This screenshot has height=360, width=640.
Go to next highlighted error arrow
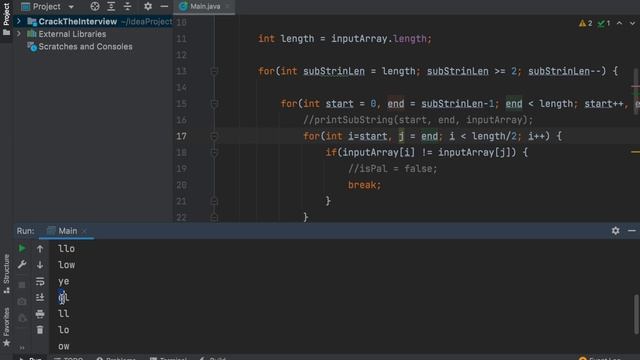coord(632,23)
